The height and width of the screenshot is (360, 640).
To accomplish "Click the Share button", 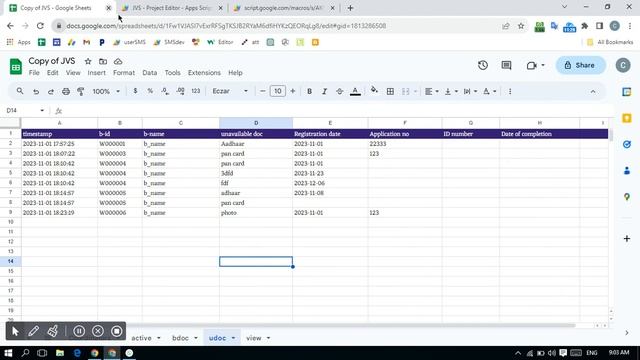I will tap(580, 65).
